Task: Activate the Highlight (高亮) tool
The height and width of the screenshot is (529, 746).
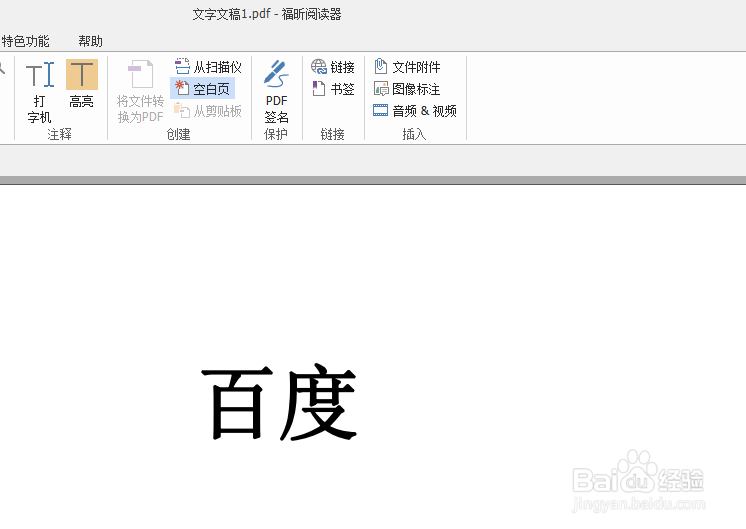Action: point(81,84)
